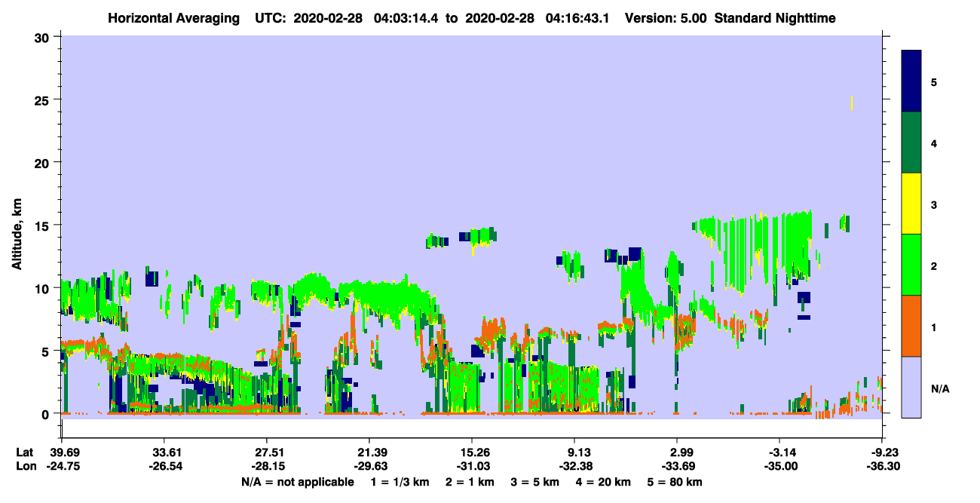
Task: Click the '4 = 20 km' legend text
Action: pyautogui.click(x=602, y=482)
